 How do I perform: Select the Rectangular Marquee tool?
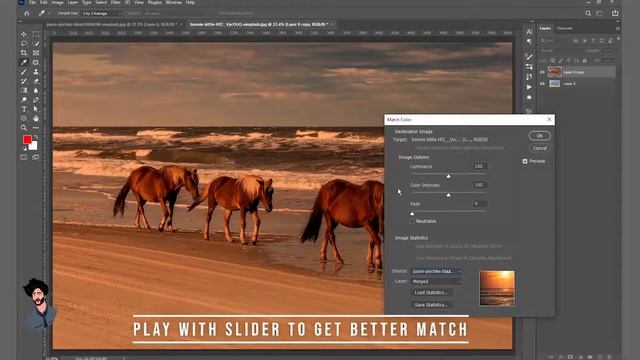[36, 34]
